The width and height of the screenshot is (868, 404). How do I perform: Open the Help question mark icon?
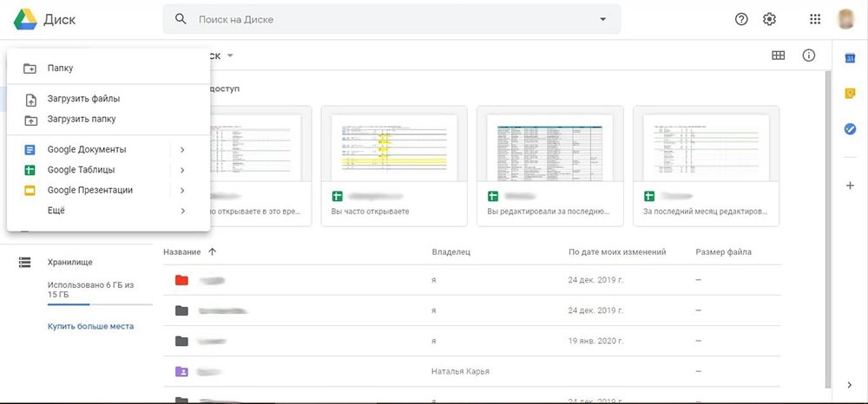[x=741, y=19]
